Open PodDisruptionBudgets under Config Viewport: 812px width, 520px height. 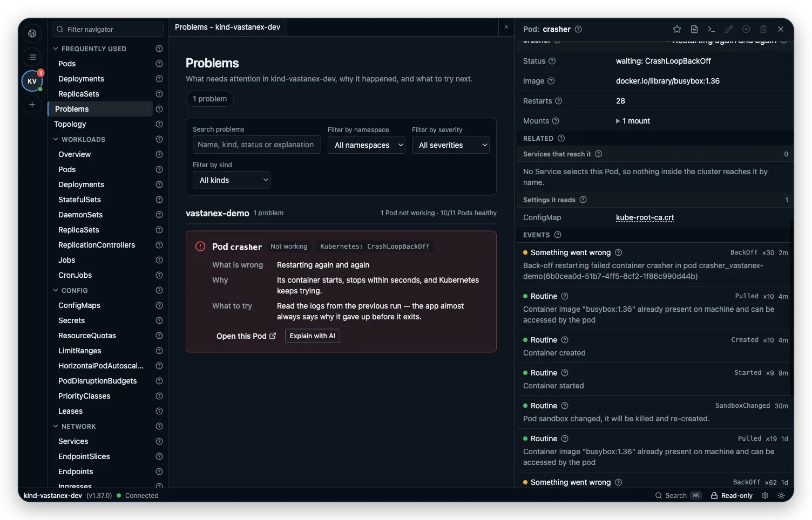(x=98, y=381)
